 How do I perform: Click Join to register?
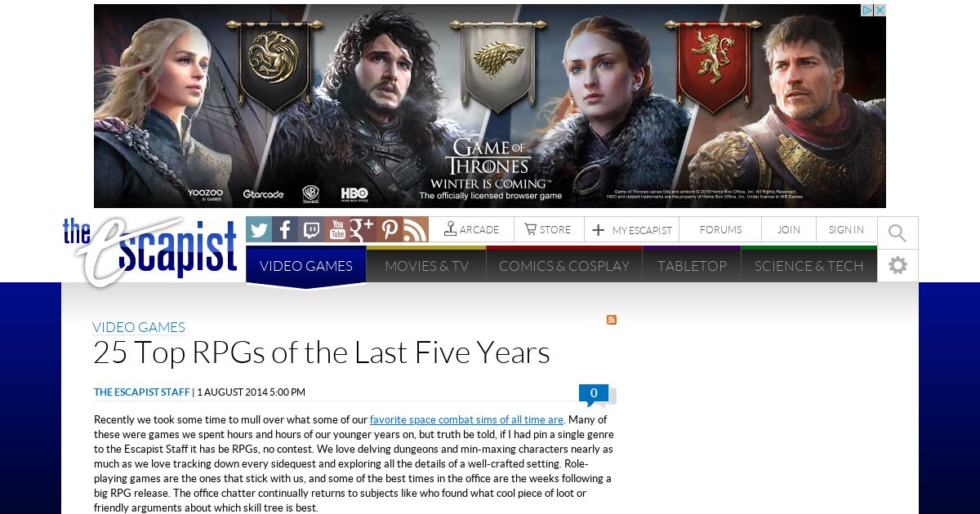pyautogui.click(x=788, y=229)
